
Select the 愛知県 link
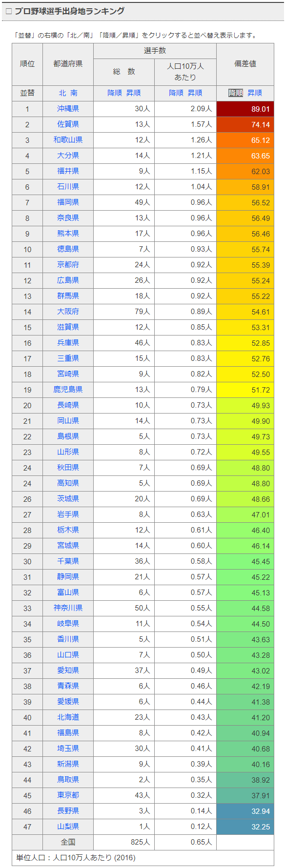(x=68, y=671)
